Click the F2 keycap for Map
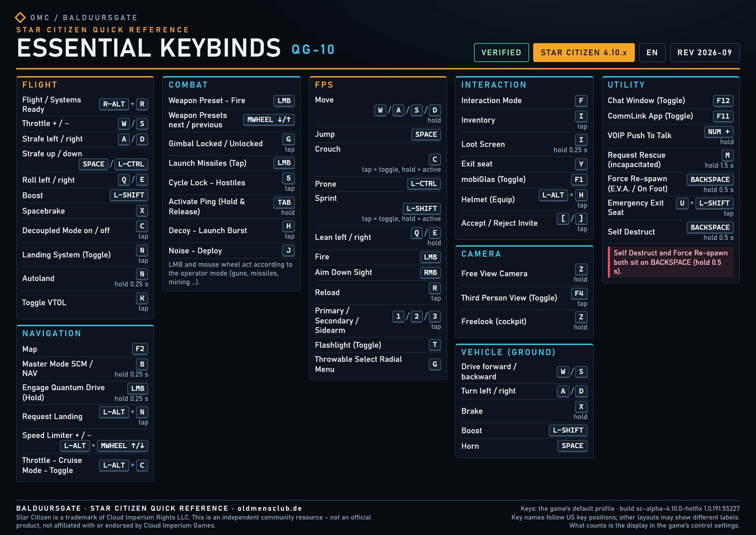This screenshot has height=535, width=756. [140, 349]
